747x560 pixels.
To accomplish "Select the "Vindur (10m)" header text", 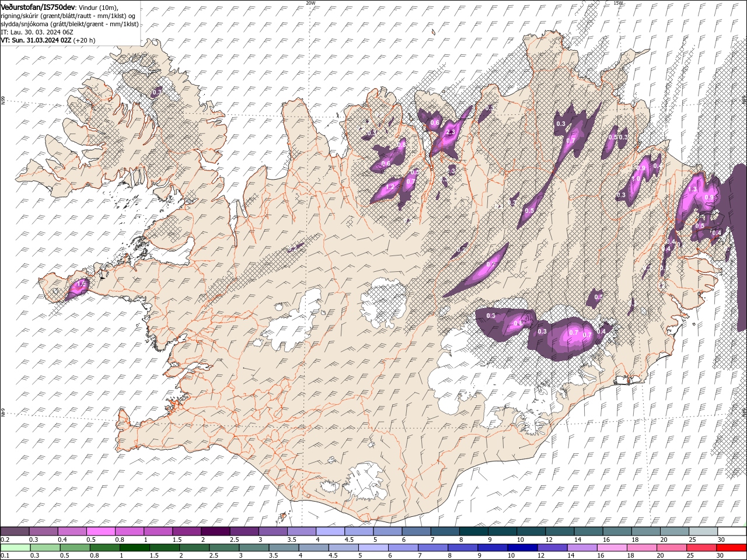I will (98, 7).
